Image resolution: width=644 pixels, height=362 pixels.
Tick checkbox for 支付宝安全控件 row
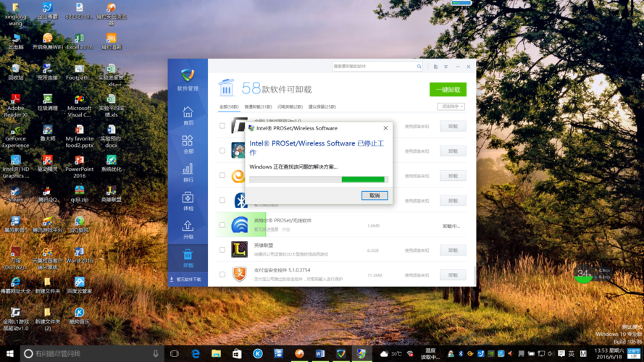222,274
